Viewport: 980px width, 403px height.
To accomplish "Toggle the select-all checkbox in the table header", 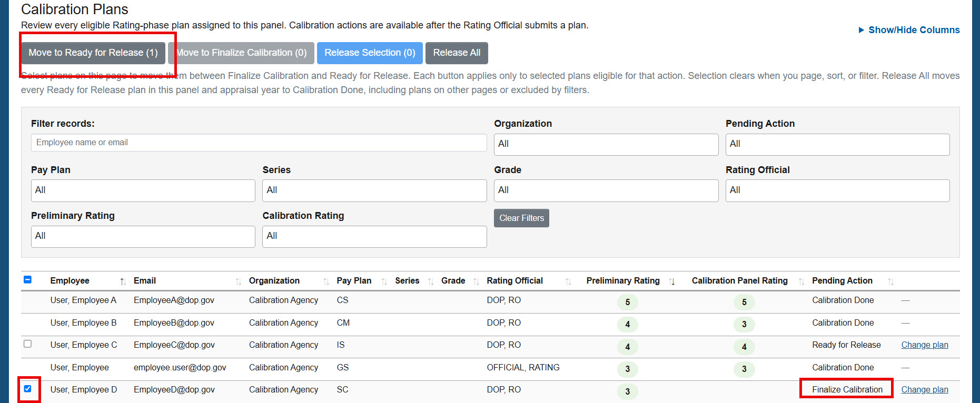I will (x=28, y=280).
